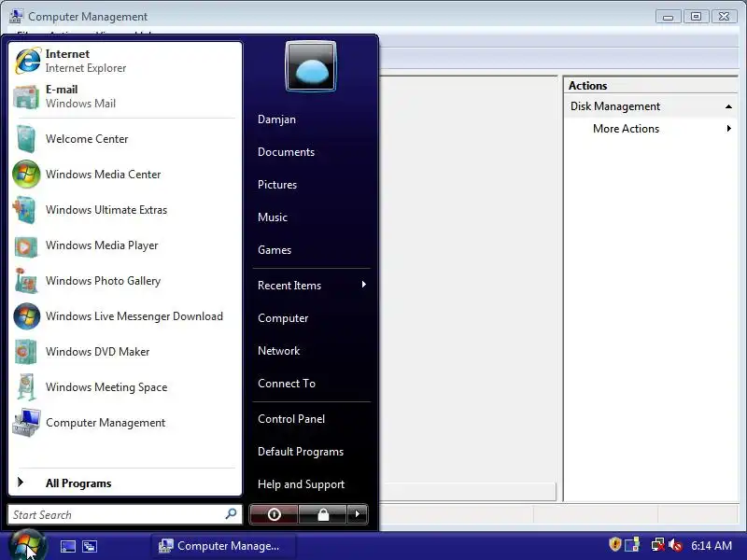Expand More Actions in Actions pane
Viewport: 747px width, 560px height.
click(651, 129)
